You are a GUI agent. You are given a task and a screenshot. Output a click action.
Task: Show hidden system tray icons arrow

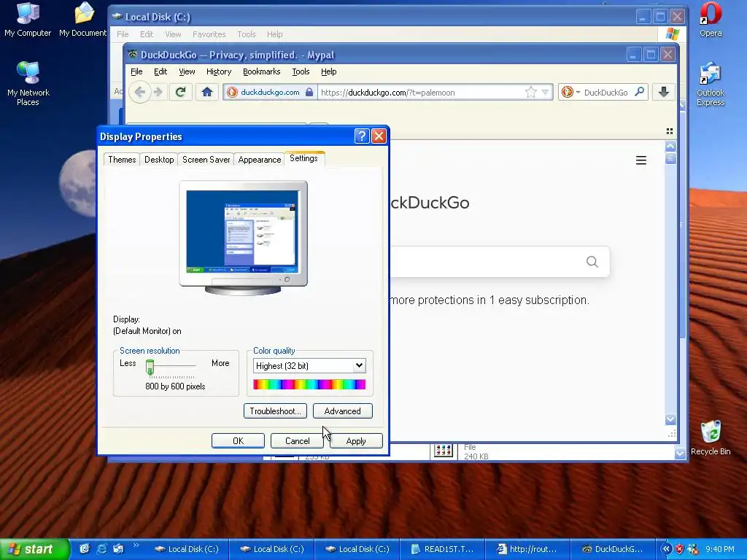tap(666, 548)
